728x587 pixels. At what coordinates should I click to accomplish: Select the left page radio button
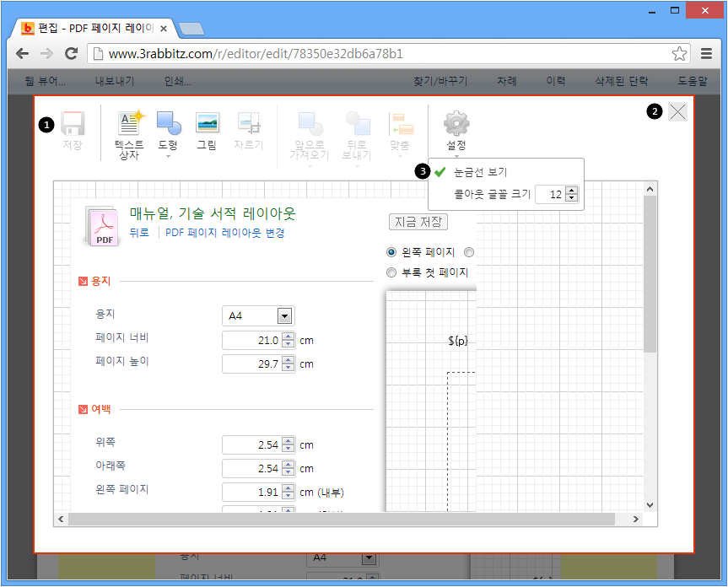(391, 252)
